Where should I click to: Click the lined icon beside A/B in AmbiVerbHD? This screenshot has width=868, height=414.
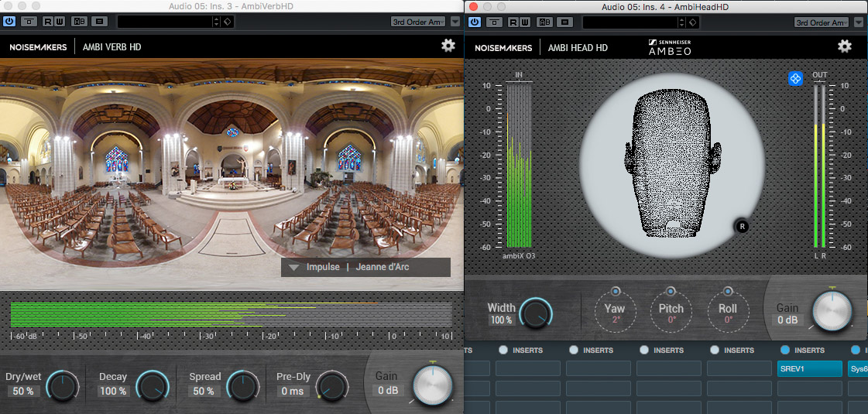pyautogui.click(x=99, y=22)
